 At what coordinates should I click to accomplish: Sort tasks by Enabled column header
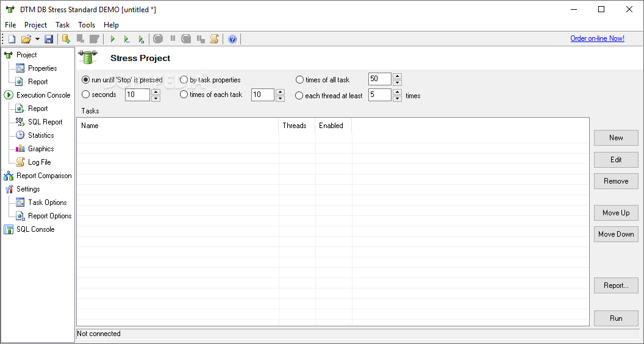pyautogui.click(x=334, y=126)
